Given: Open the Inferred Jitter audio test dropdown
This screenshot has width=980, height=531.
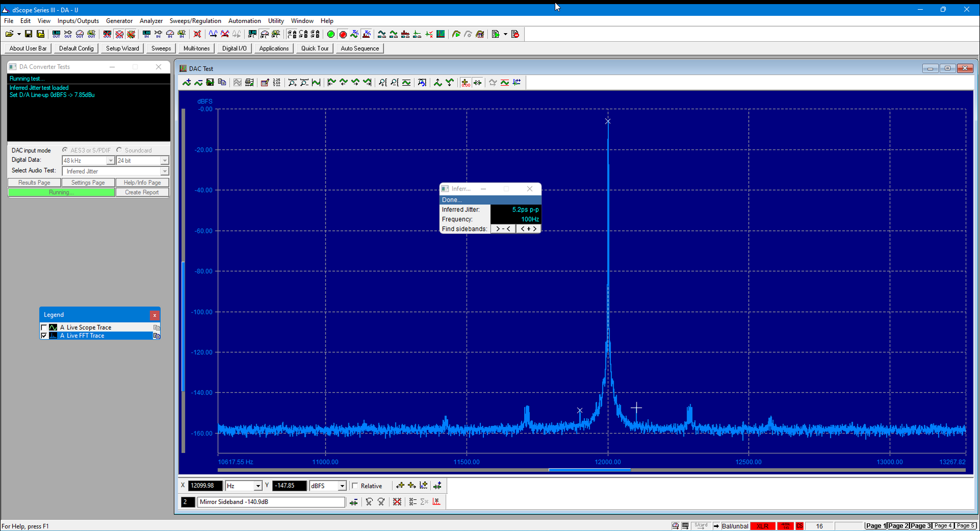Looking at the screenshot, I should click(x=164, y=172).
